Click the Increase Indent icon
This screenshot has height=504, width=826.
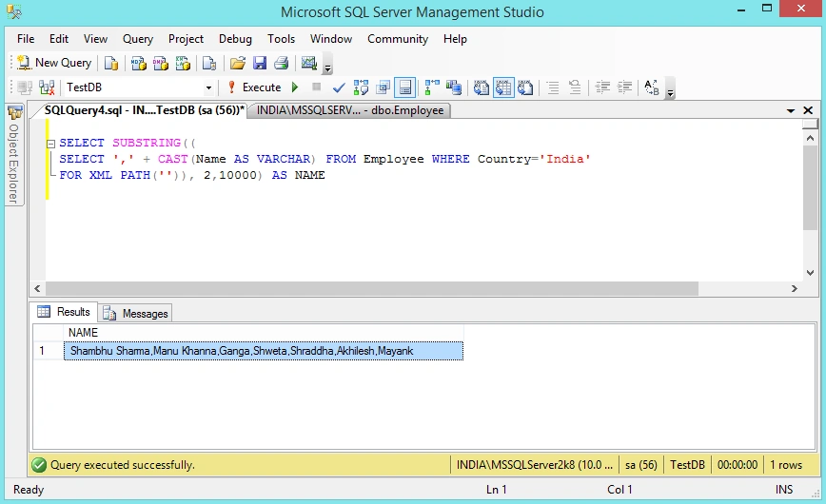pyautogui.click(x=625, y=87)
